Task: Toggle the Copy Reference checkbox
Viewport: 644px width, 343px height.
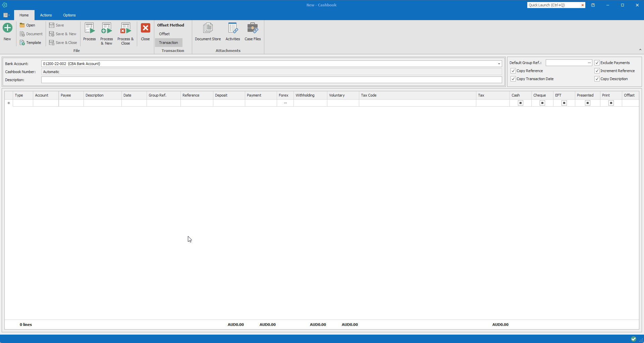Action: point(513,71)
